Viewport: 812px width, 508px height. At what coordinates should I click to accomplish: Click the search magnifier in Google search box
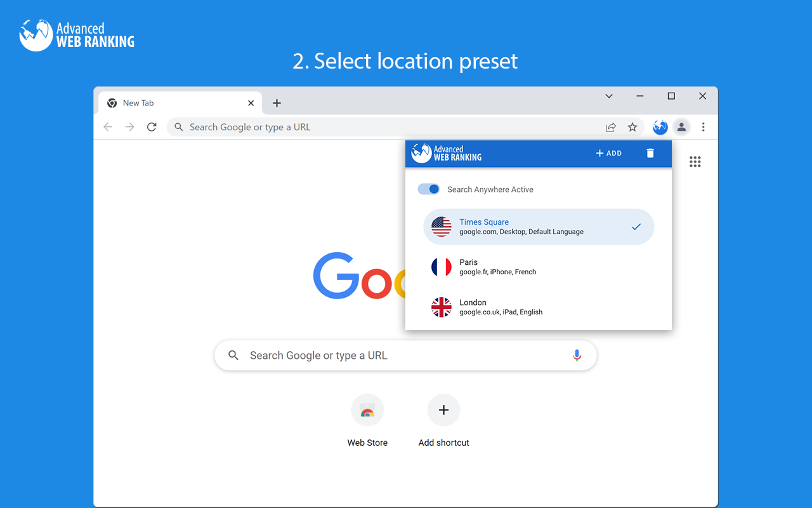coord(233,356)
